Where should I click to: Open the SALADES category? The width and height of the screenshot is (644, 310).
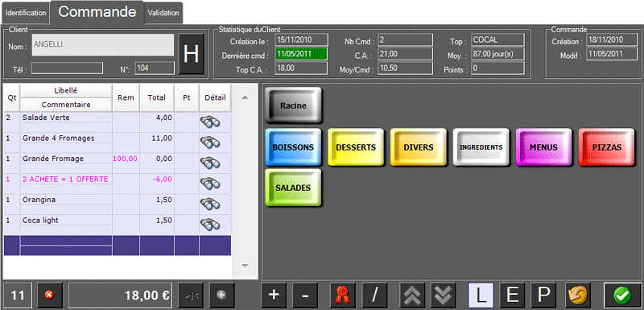pyautogui.click(x=293, y=188)
